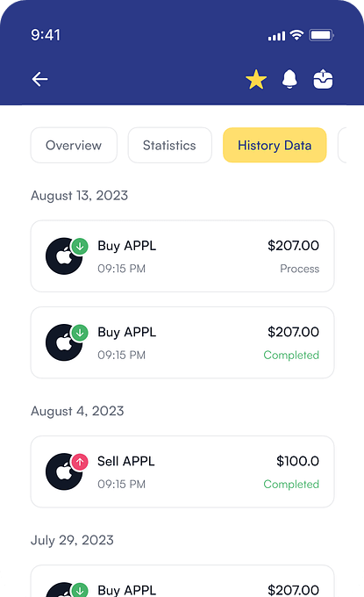Open the Sell APPL $100.0 transaction
Image resolution: width=364 pixels, height=597 pixels.
point(182,471)
